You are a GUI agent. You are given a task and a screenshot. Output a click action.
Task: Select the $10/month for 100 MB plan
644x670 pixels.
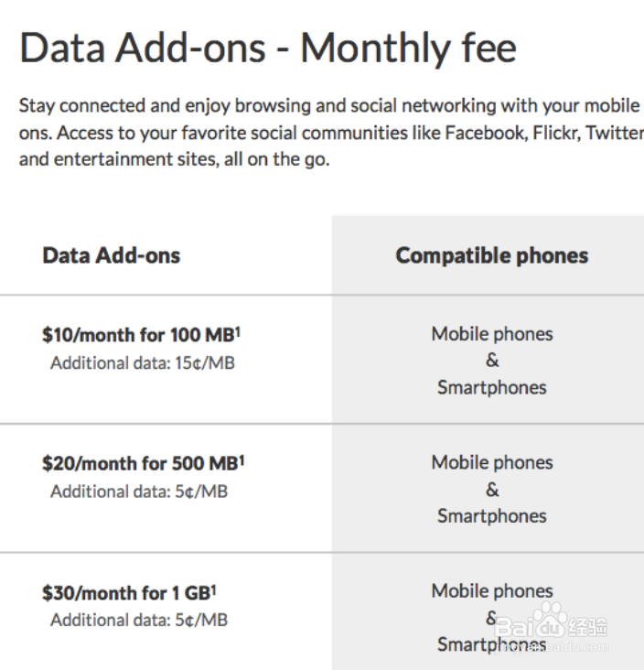(137, 335)
